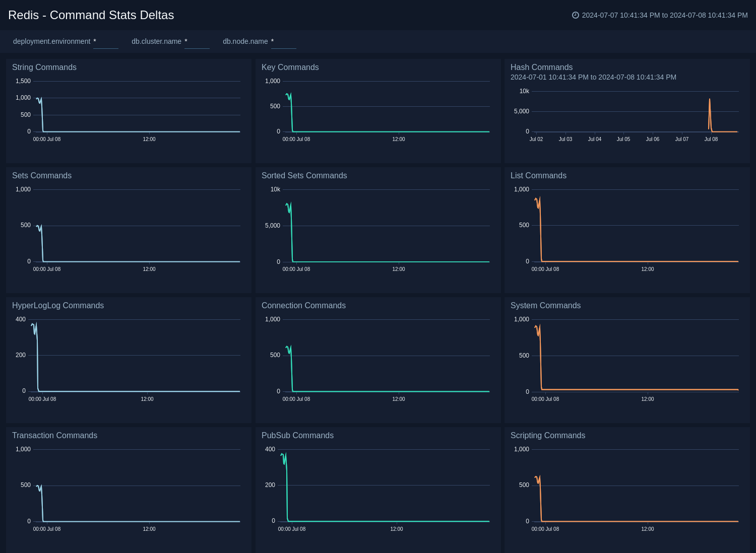Click the Jul 06 axis label

653,139
